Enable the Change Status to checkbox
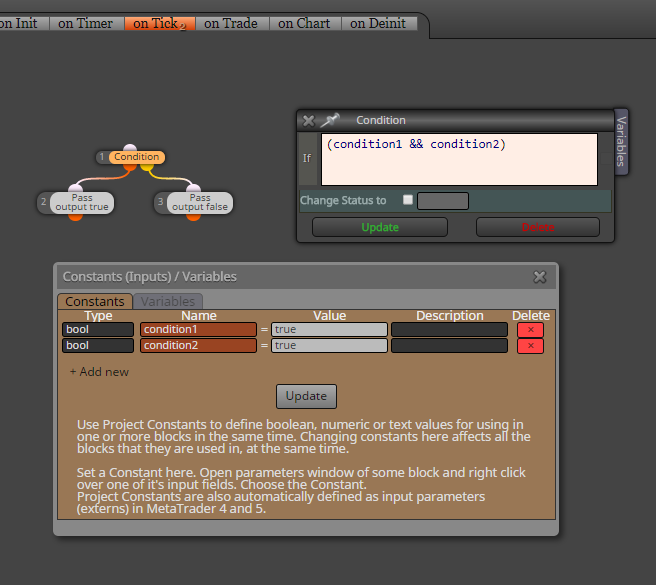This screenshot has height=585, width=656. point(407,200)
